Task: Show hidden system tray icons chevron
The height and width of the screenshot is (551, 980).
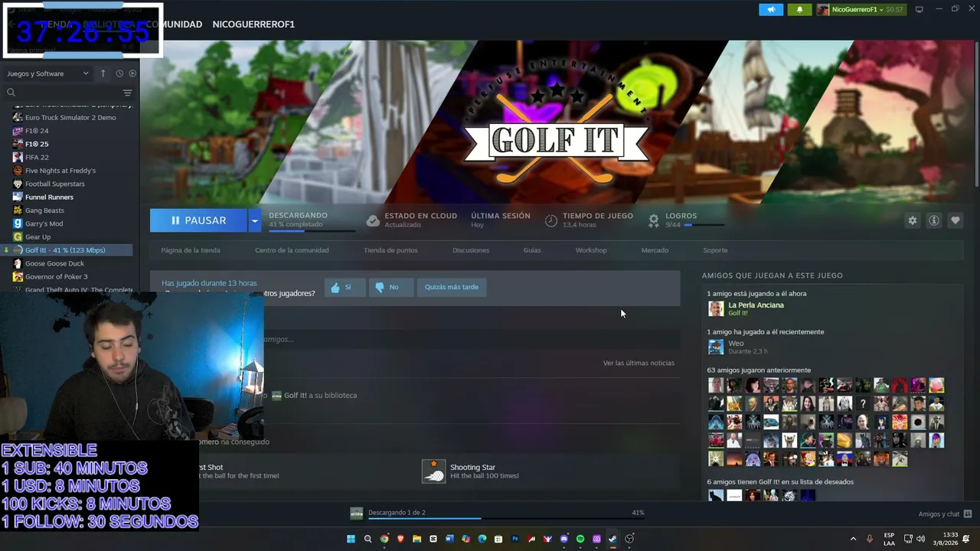Action: pos(853,539)
